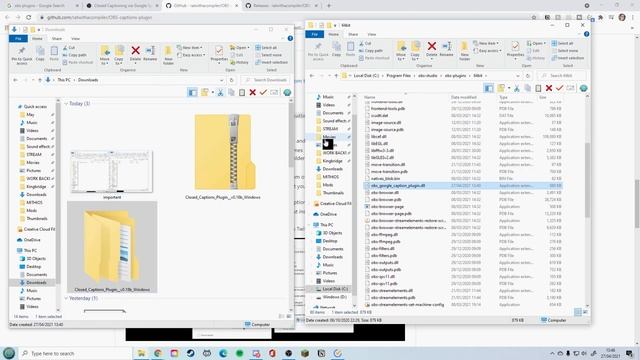Open the File tab in 64bit window
The height and width of the screenshot is (360, 640).
click(x=315, y=34)
